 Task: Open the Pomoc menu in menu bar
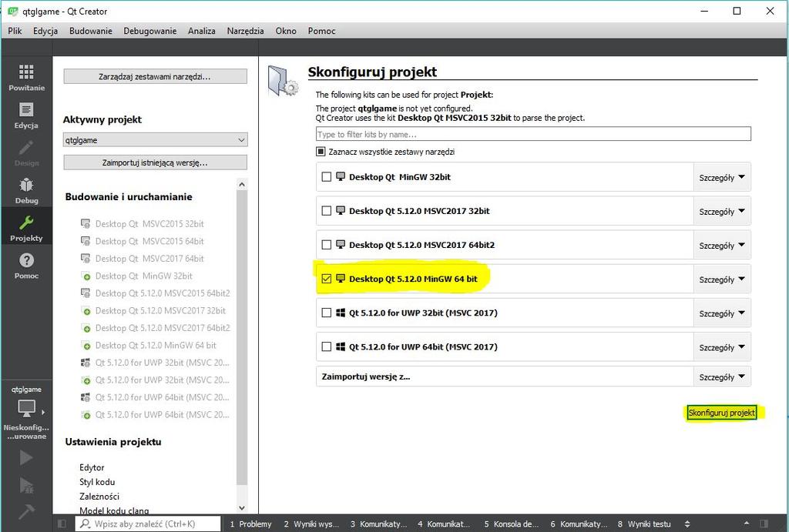321,31
